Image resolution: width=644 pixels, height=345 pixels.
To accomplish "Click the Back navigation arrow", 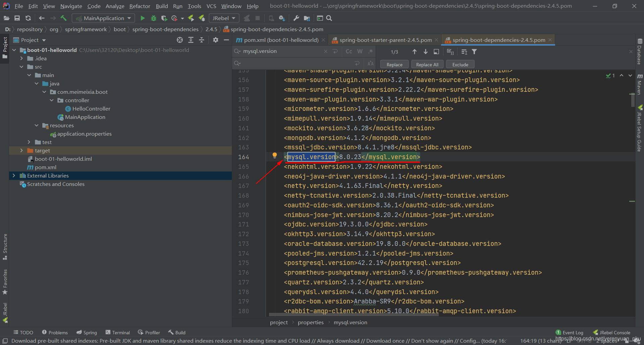I will (x=42, y=18).
